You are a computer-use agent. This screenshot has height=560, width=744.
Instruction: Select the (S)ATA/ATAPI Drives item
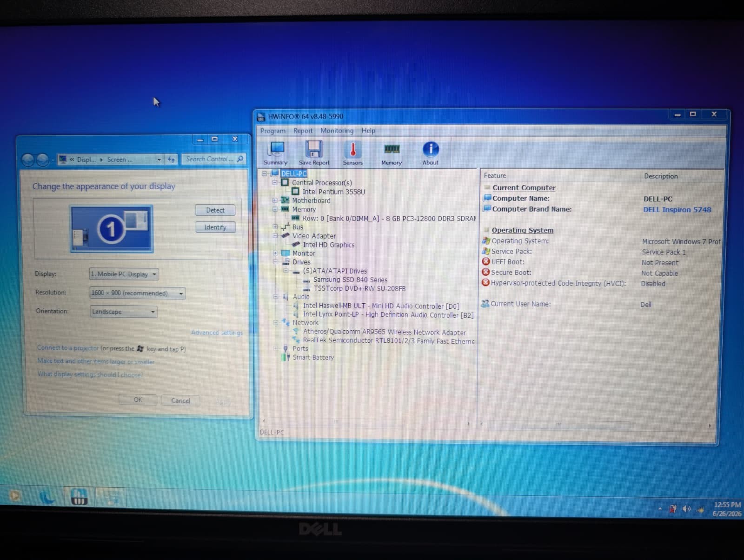(335, 271)
